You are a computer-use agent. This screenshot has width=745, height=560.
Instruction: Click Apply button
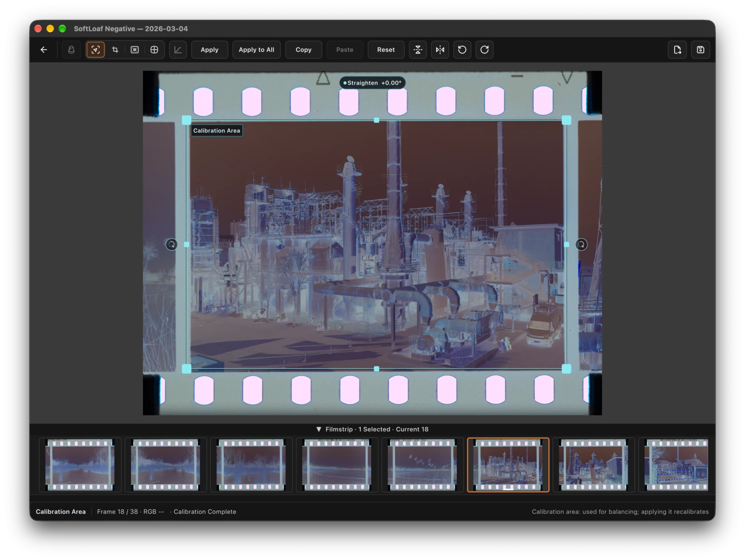tap(210, 50)
